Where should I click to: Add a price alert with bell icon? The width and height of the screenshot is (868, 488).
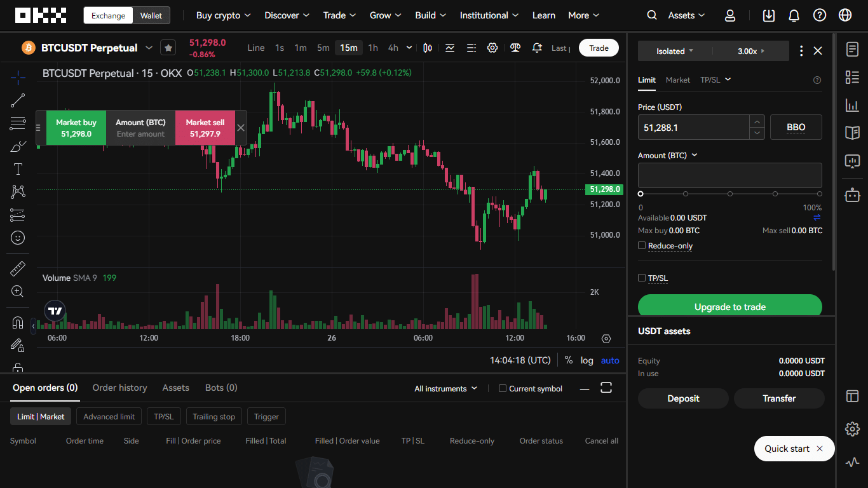point(537,48)
